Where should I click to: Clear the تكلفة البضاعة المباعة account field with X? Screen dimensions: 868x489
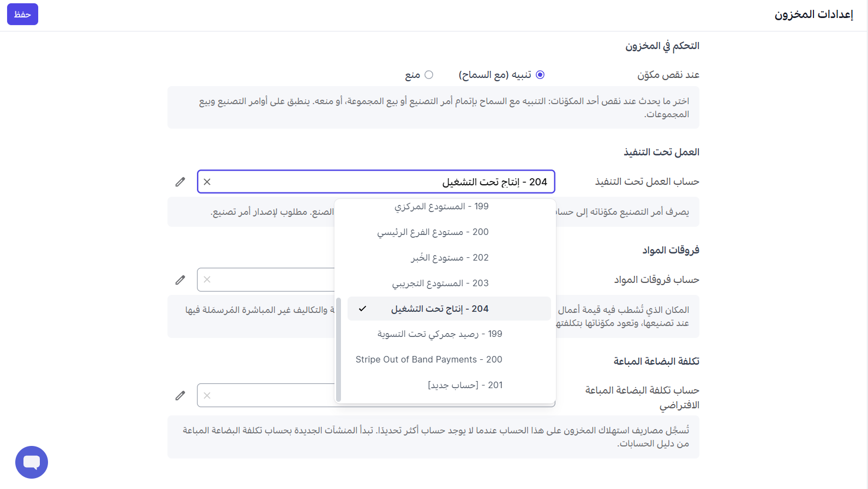207,395
